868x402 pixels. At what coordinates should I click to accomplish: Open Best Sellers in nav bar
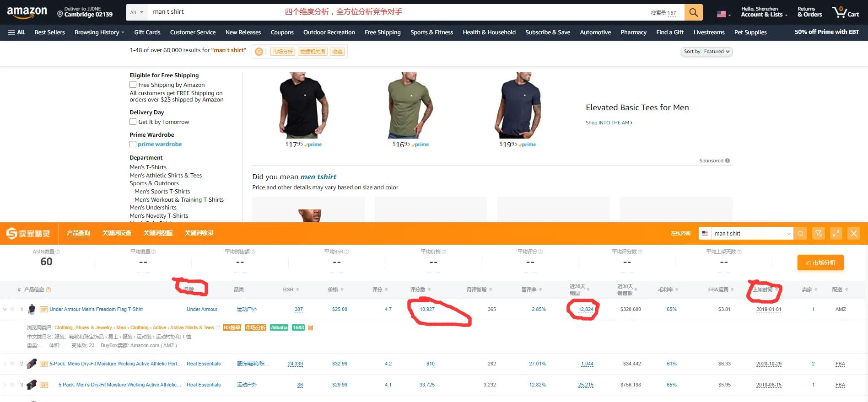[x=49, y=32]
